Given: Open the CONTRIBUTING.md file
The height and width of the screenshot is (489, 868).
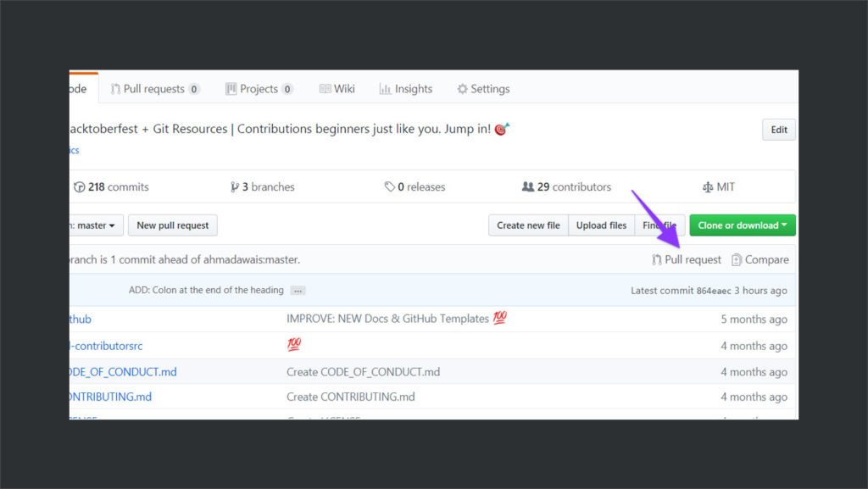Looking at the screenshot, I should [x=110, y=397].
